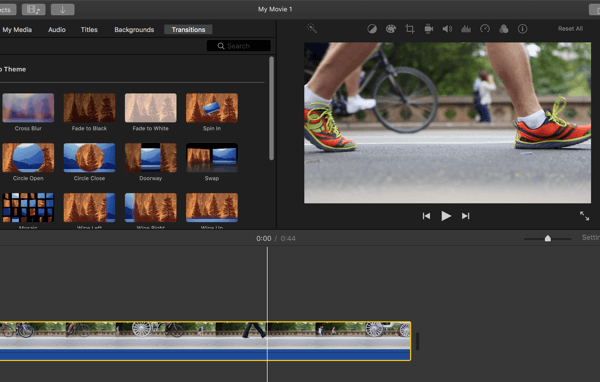Viewport: 600px width, 382px height.
Task: Select the Circle Close transition thumbnail
Action: pyautogui.click(x=89, y=158)
